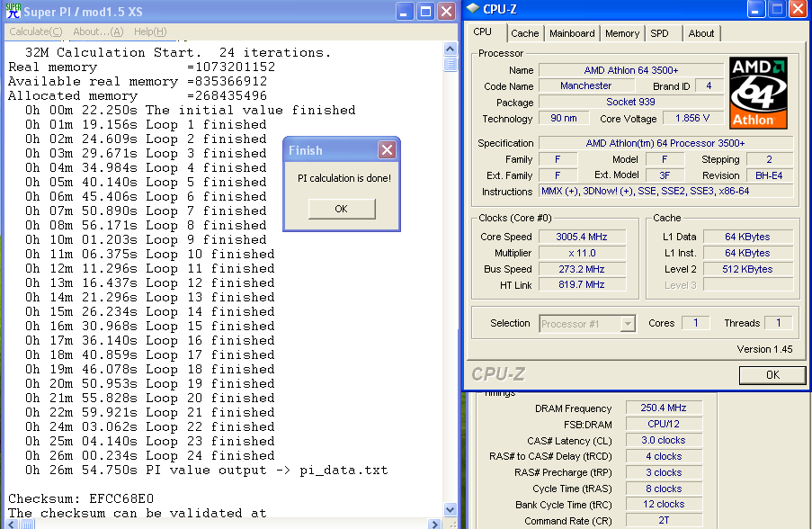Image resolution: width=812 pixels, height=529 pixels.
Task: Click the CAS# Latency value 3.0 clocks
Action: [664, 440]
